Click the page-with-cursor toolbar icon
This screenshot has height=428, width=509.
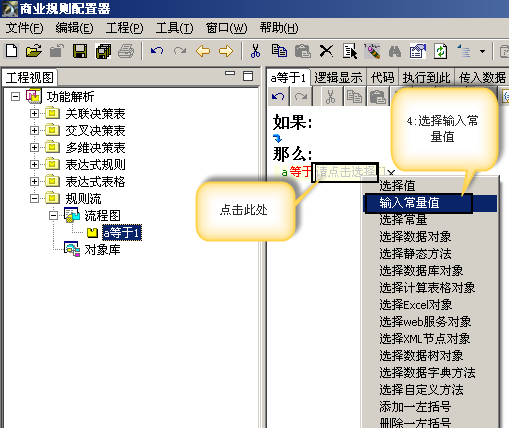point(350,51)
